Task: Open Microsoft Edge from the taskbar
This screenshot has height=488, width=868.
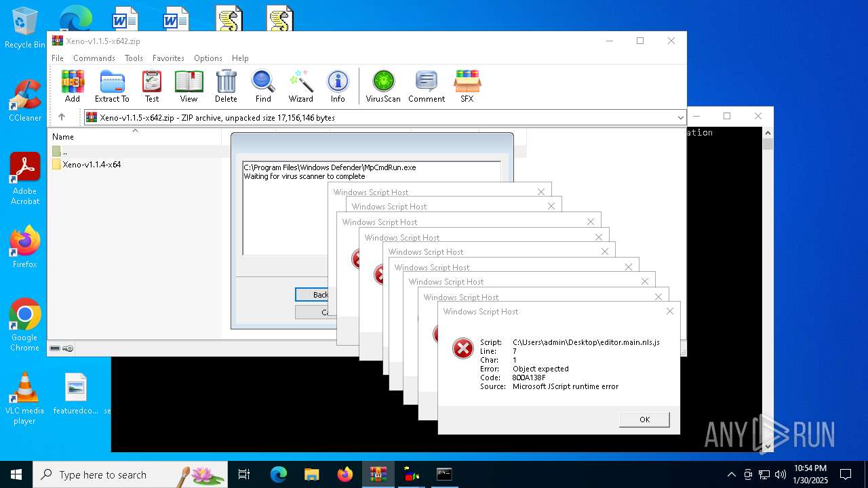Action: [x=279, y=474]
